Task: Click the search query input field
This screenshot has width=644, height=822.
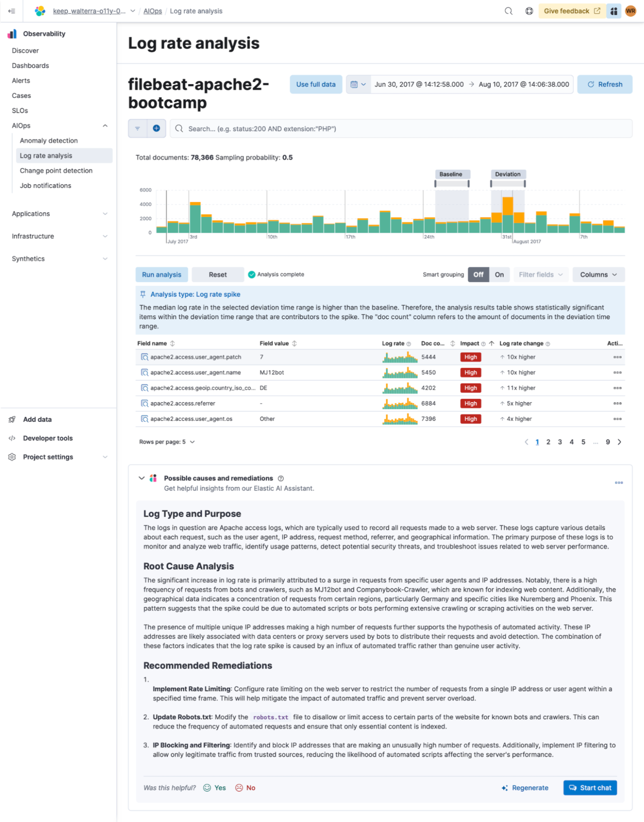Action: click(x=401, y=129)
